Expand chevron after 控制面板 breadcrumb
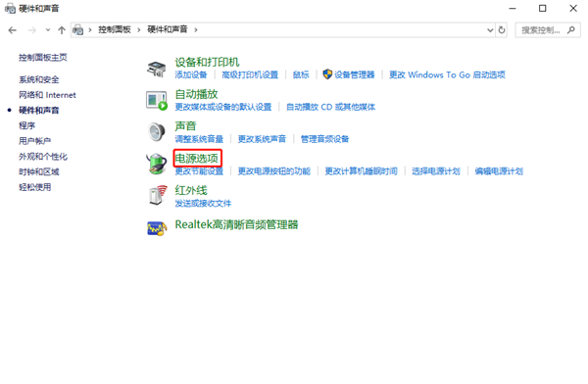This screenshot has height=384, width=588. (139, 29)
